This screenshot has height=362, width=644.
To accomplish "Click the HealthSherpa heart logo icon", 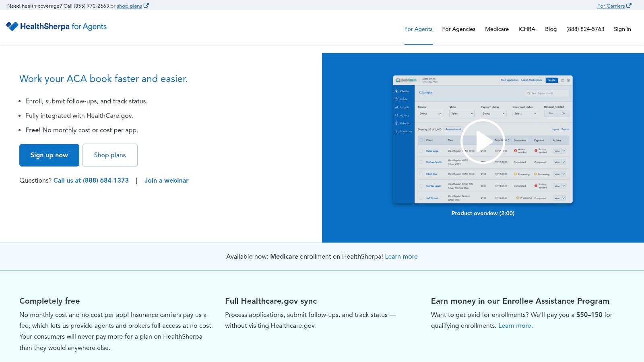I will coord(12,27).
